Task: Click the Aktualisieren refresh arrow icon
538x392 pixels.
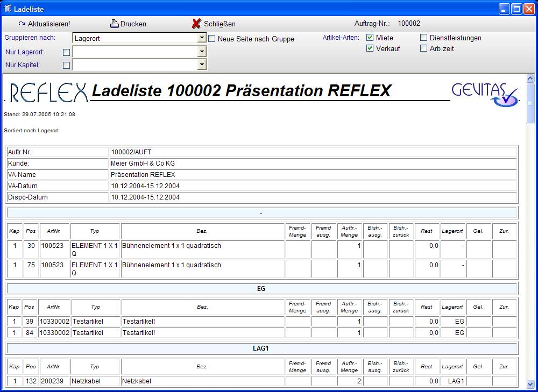Action: (22, 24)
